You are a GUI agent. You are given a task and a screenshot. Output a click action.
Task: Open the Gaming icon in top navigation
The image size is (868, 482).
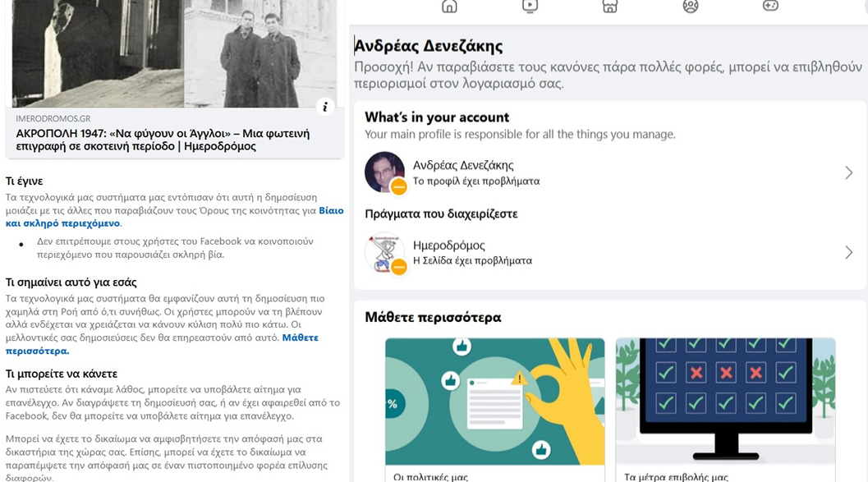pyautogui.click(x=770, y=6)
